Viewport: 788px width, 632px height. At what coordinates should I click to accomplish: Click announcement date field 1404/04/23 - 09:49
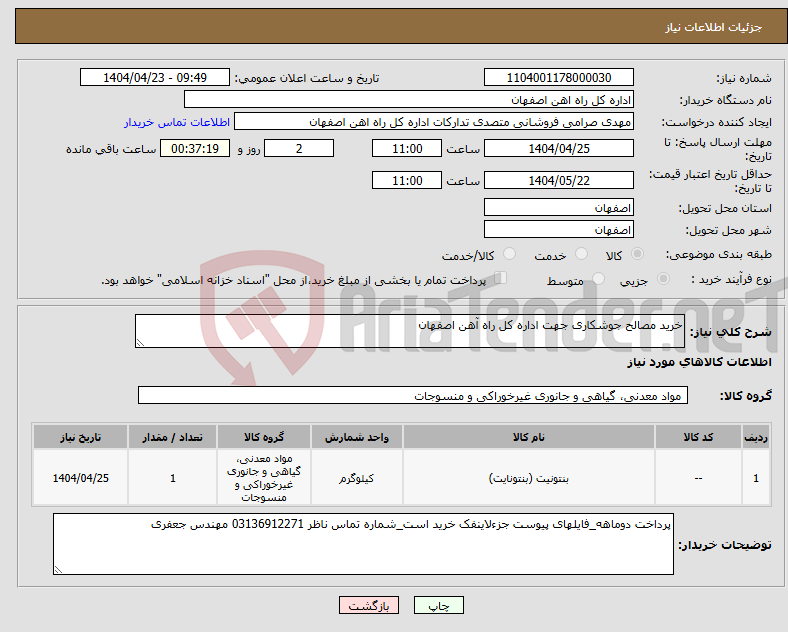point(155,78)
